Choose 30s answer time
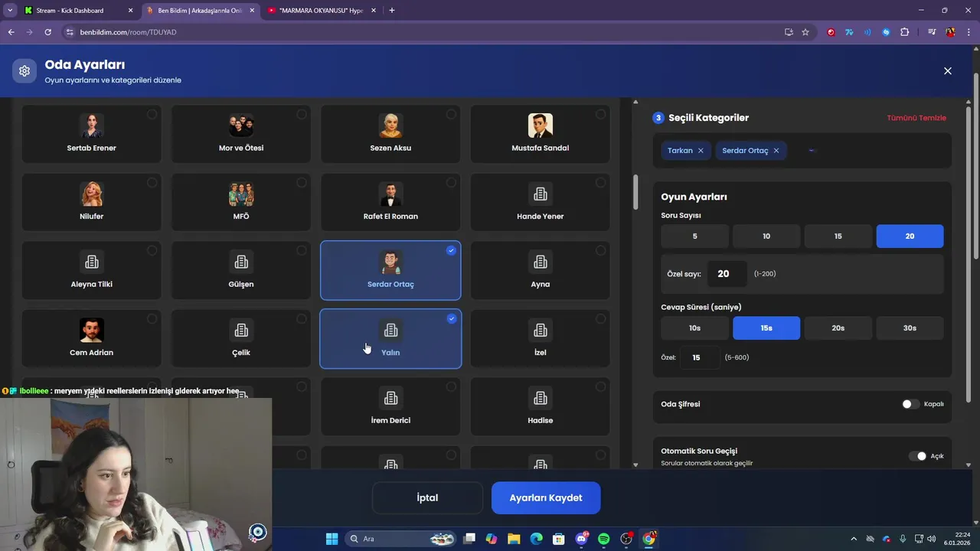The height and width of the screenshot is (551, 980). pos(910,328)
